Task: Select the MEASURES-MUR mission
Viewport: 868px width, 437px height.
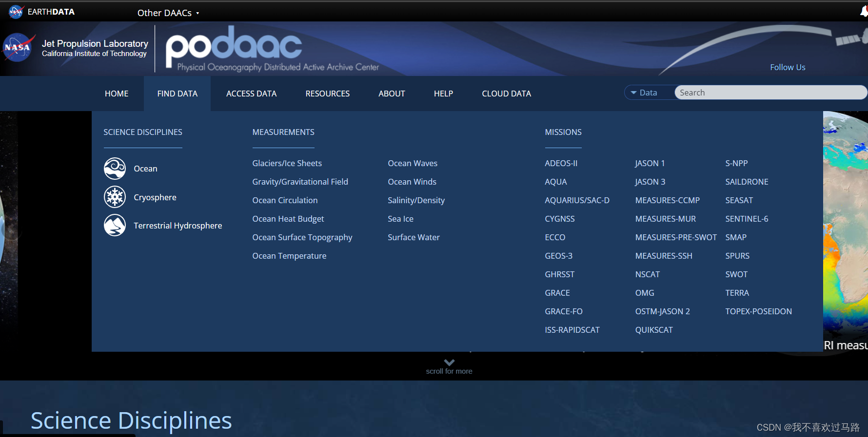Action: tap(665, 219)
